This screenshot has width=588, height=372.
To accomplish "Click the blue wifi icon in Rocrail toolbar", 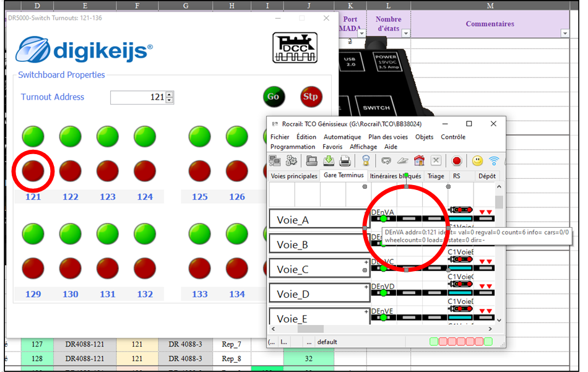I will pos(495,161).
